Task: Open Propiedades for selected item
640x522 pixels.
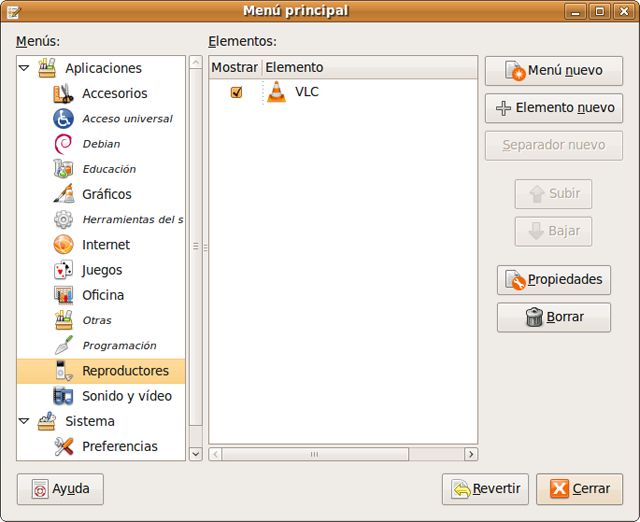Action: click(553, 280)
